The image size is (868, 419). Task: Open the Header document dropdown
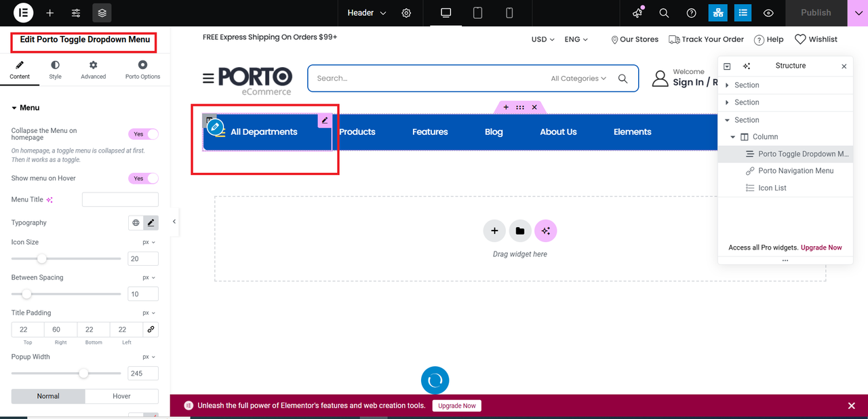367,13
